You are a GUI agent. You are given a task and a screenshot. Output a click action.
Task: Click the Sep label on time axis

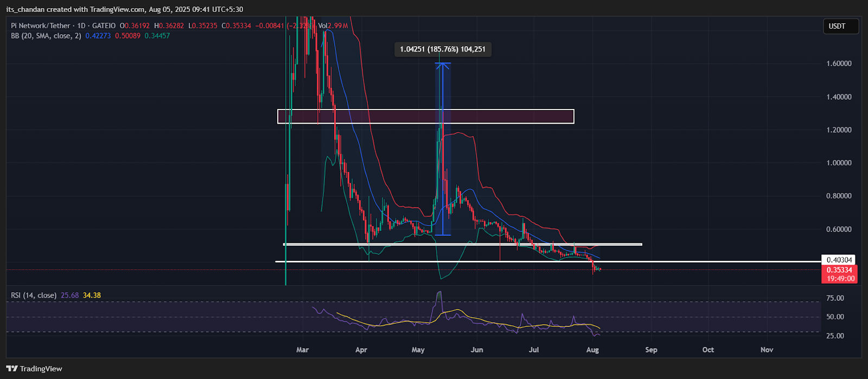(651, 350)
